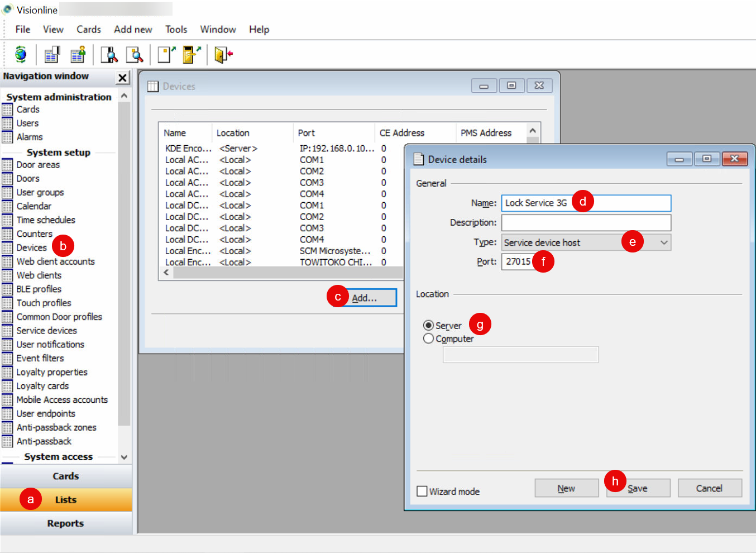Click the log off door toolbar icon
Image resolution: width=756 pixels, height=553 pixels.
pos(222,54)
